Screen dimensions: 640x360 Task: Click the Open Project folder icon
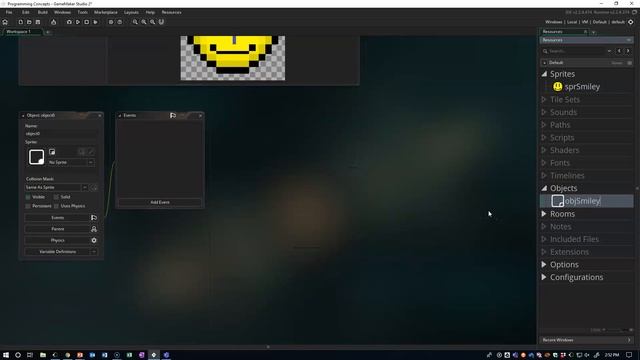tap(29, 22)
